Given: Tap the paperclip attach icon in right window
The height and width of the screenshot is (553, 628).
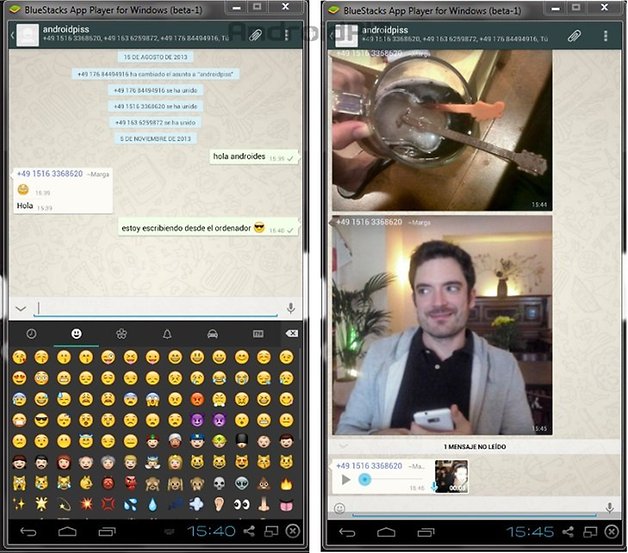Looking at the screenshot, I should (x=574, y=36).
